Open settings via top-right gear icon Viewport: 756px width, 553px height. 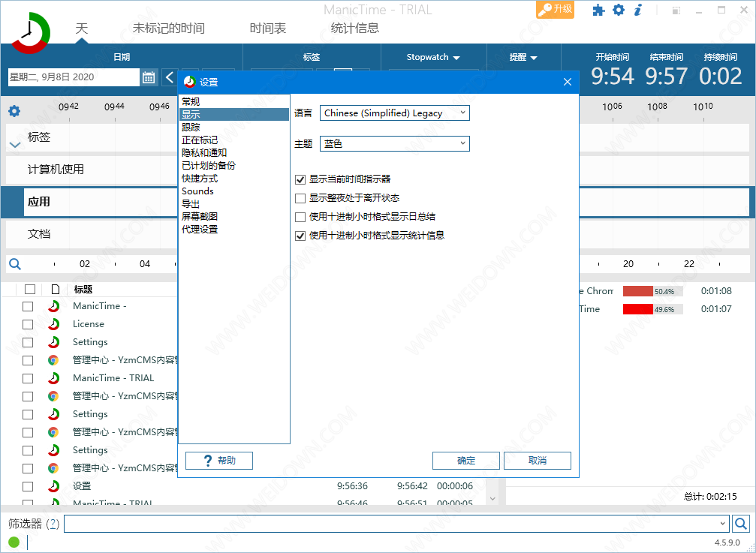pyautogui.click(x=619, y=10)
